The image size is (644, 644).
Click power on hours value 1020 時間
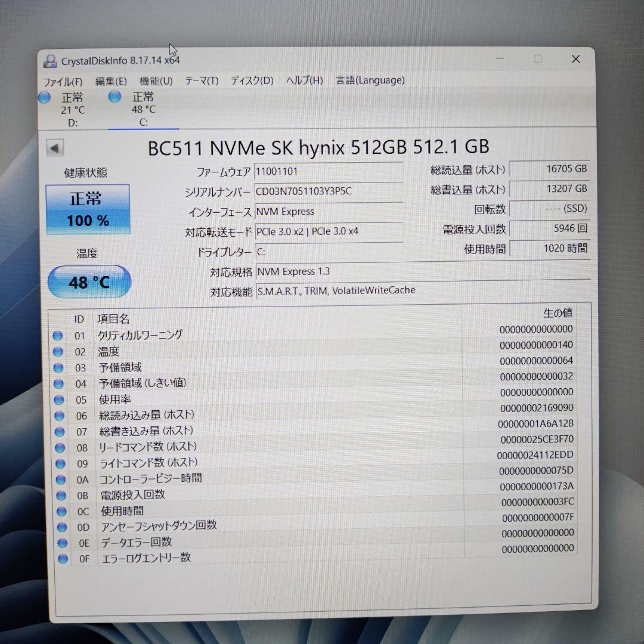click(550, 248)
